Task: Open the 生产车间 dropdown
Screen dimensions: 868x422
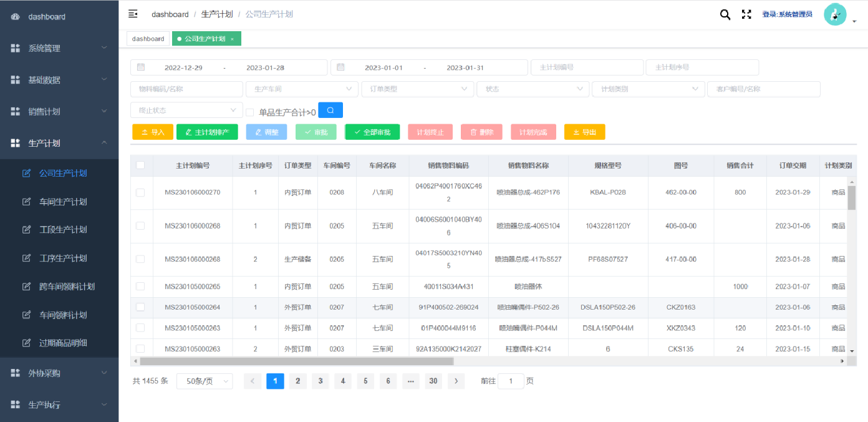Action: (302, 89)
